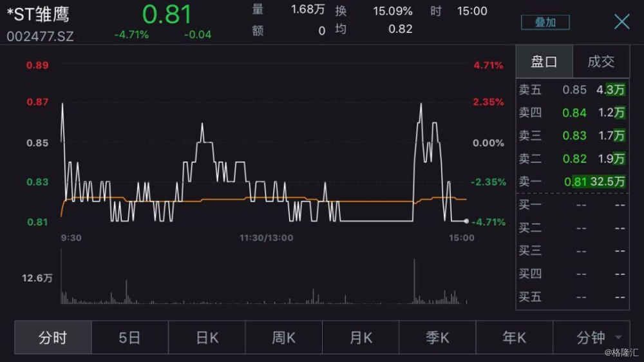Viewport: 644px width, 362px height.
Task: Select the 周K chart tab
Action: (284, 338)
